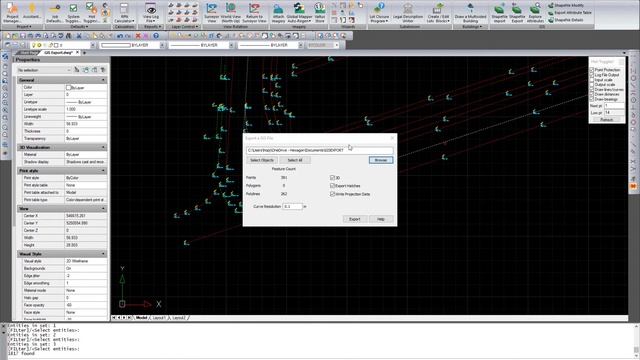Click Shapefile Modify in GIS panel
640x360 pixels.
pyautogui.click(x=566, y=5)
